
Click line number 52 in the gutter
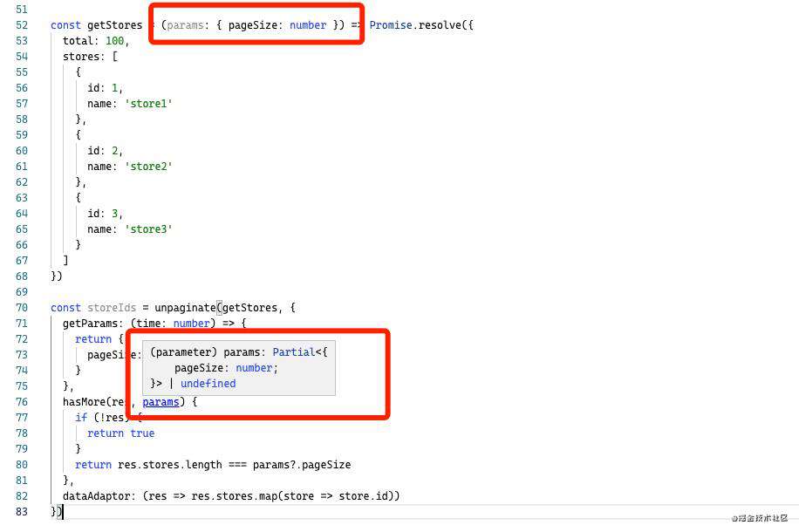22,25
